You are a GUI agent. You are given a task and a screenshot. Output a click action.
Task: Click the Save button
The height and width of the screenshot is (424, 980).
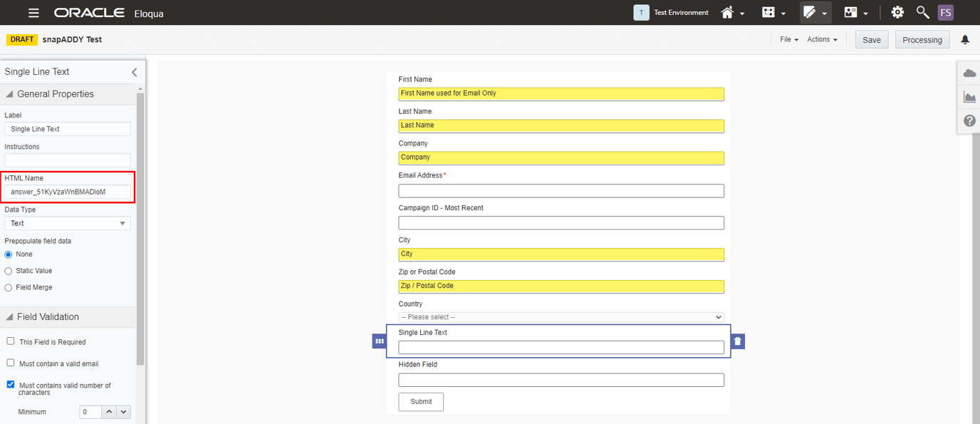tap(871, 40)
